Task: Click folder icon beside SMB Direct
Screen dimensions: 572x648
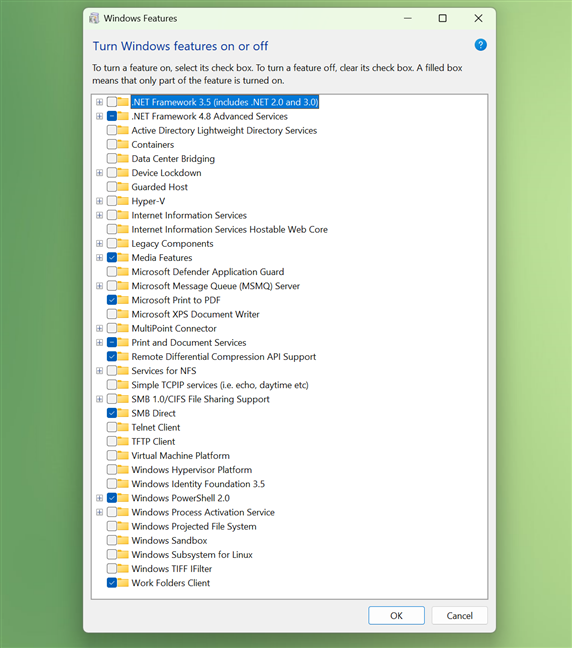Action: coord(123,413)
